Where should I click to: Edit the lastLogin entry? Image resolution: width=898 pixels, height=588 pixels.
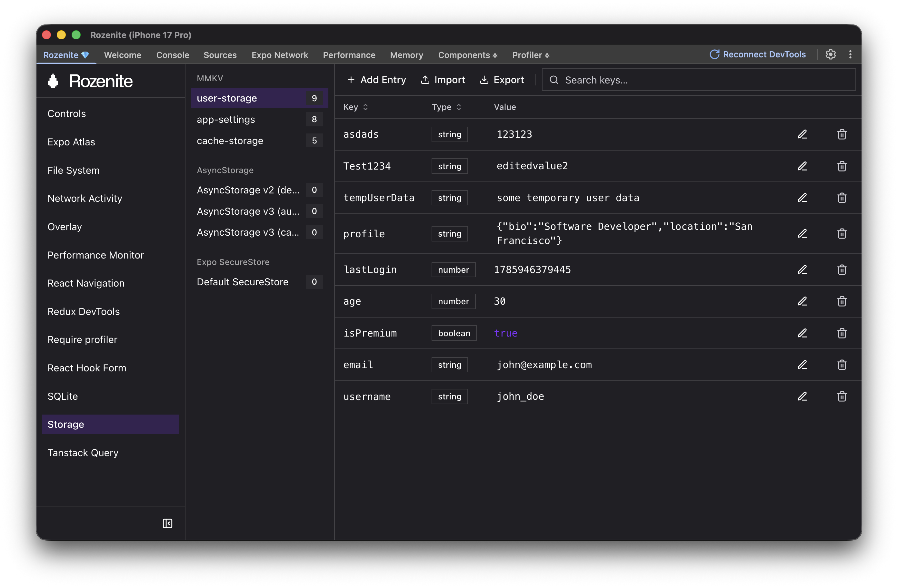(x=802, y=270)
